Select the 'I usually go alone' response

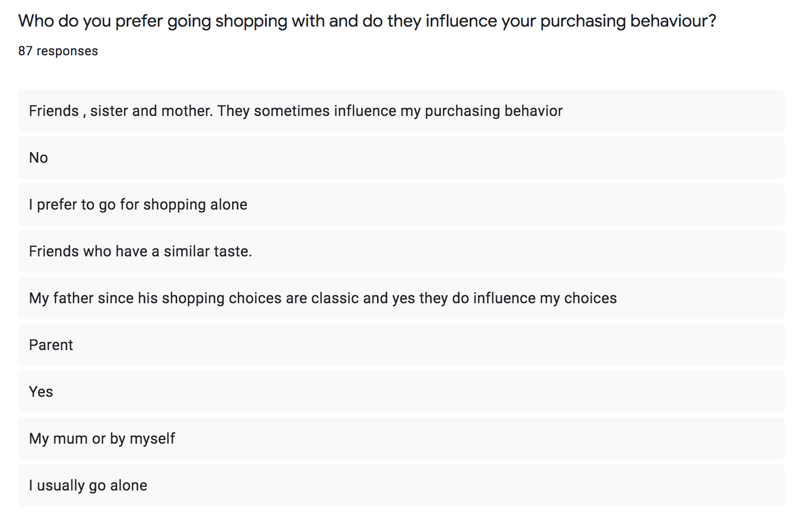[x=401, y=485]
